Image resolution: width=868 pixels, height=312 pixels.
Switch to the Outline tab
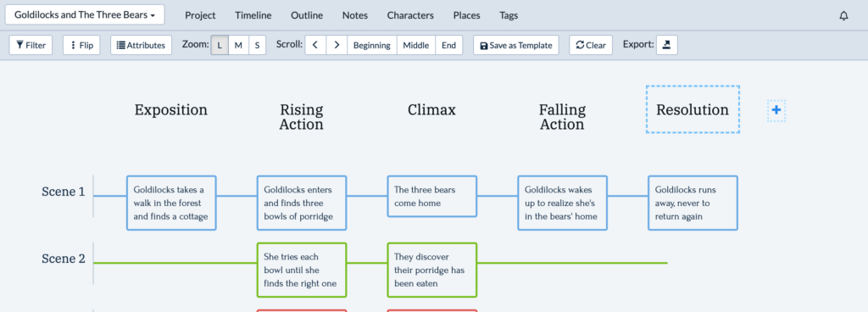click(307, 15)
